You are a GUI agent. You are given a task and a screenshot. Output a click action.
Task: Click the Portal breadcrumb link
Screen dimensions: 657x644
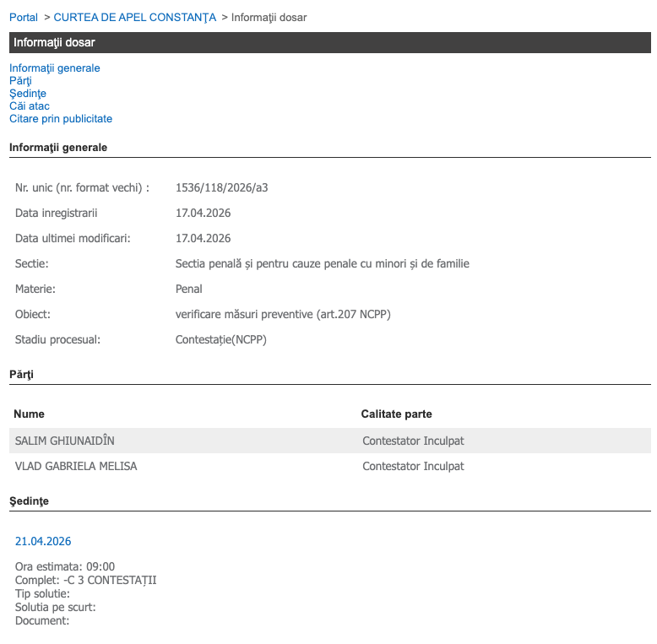[24, 17]
